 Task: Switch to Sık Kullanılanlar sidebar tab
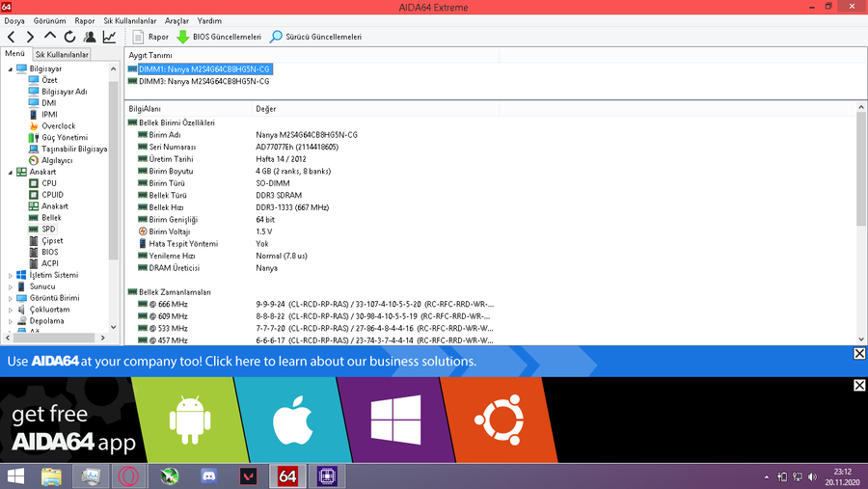[x=62, y=54]
